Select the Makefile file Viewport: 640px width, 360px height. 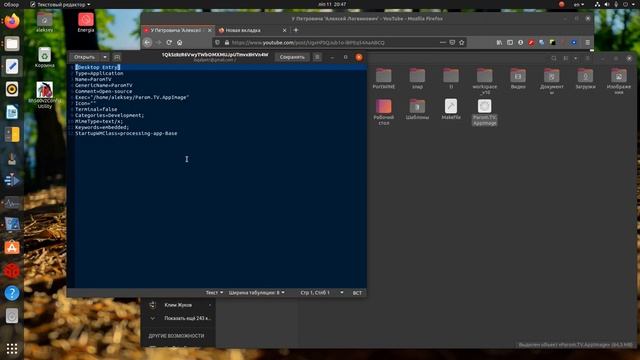(451, 109)
